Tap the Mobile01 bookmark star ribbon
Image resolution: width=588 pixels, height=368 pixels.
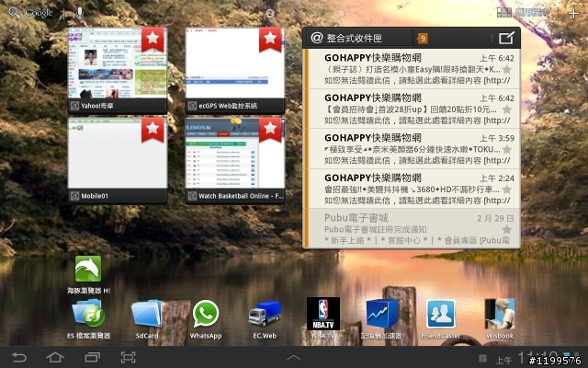pyautogui.click(x=153, y=129)
